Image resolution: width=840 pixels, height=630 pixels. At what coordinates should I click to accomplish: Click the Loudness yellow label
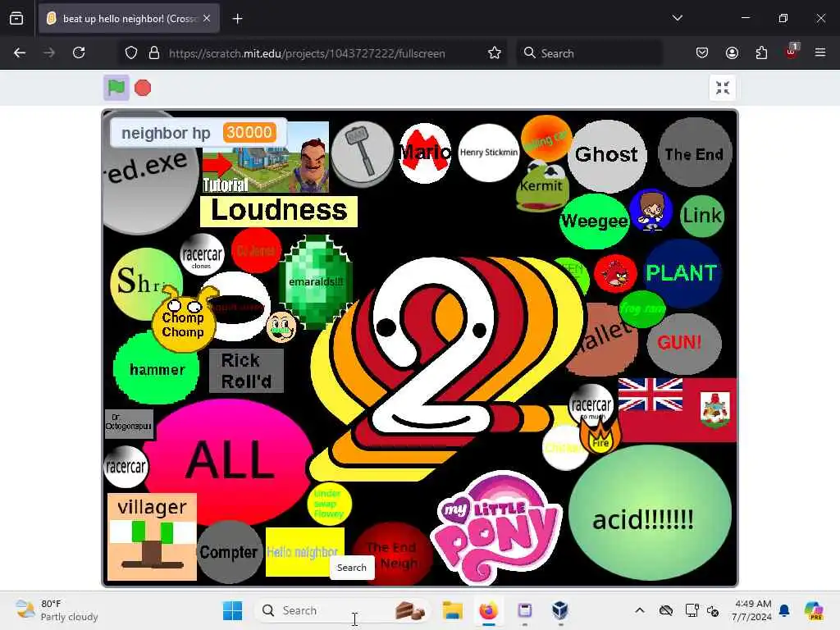coord(279,211)
